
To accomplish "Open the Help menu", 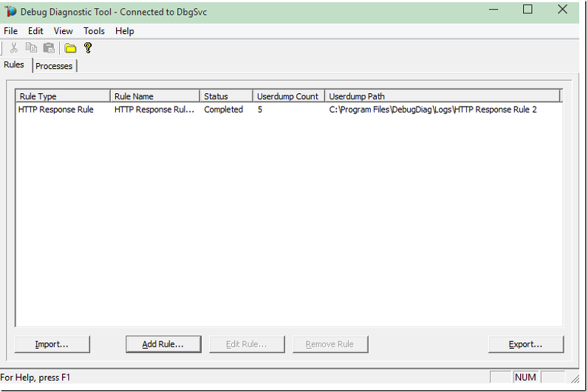I will (125, 31).
